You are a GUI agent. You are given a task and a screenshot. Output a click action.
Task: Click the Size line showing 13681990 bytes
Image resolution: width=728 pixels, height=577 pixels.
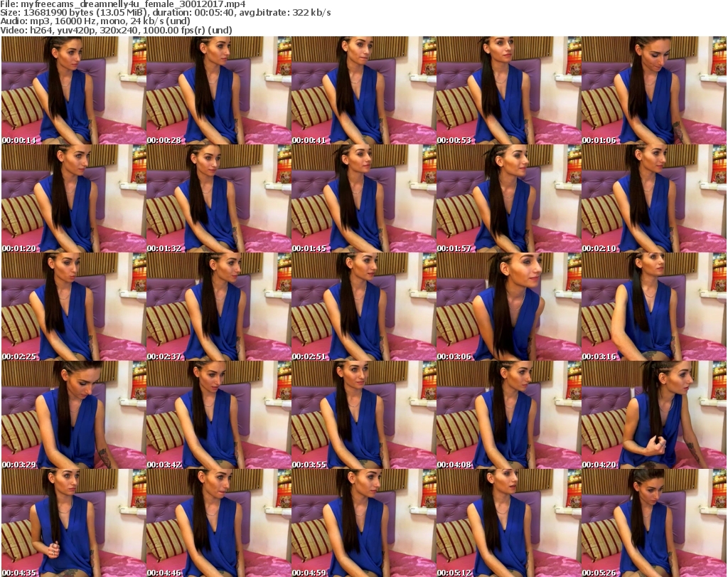pos(166,13)
